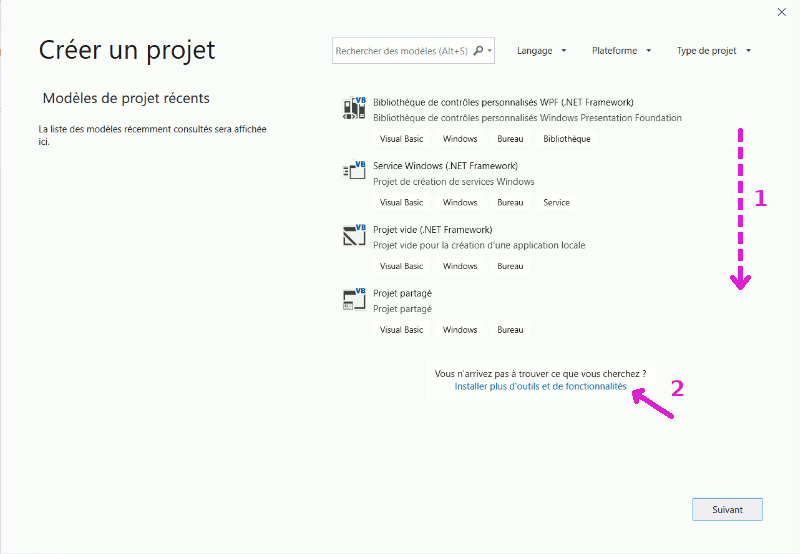Screen dimensions: 800x554
Task: Click Bureau tag under Projet partagé template
Action: click(x=510, y=330)
